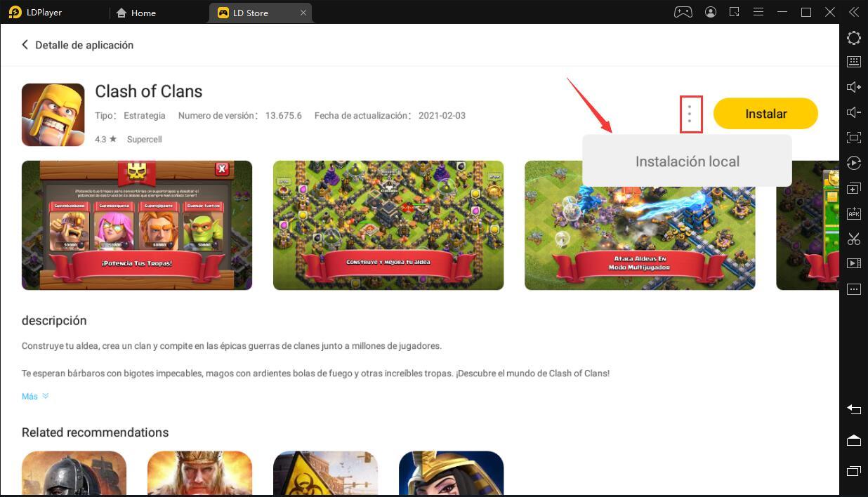The image size is (868, 497).
Task: Take a screenshot with scissors icon
Action: tap(854, 239)
